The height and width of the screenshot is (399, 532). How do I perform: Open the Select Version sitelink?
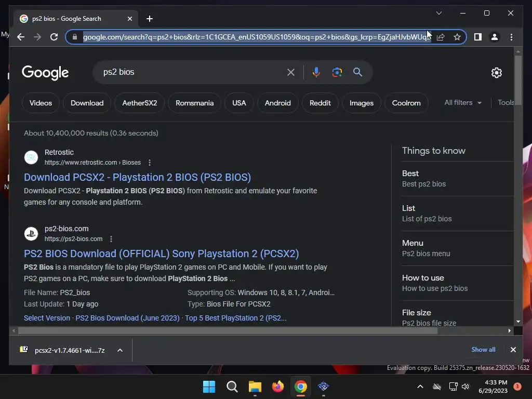point(47,318)
